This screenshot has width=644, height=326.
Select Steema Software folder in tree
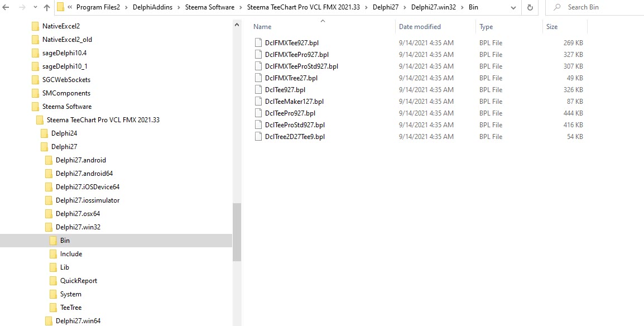67,107
